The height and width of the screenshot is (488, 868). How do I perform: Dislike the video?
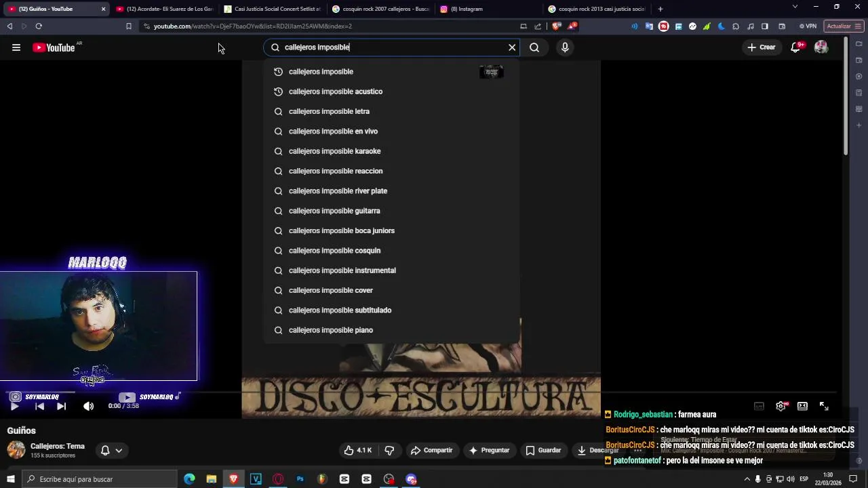point(389,450)
